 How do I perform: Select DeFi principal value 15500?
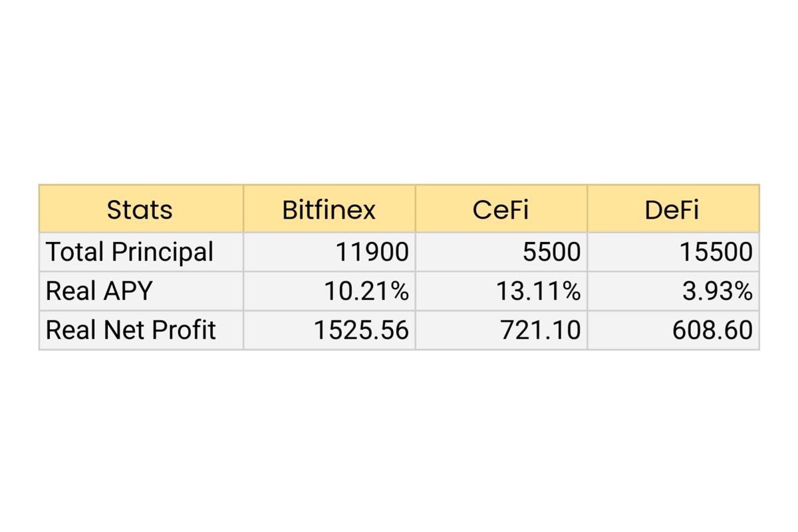(x=716, y=252)
